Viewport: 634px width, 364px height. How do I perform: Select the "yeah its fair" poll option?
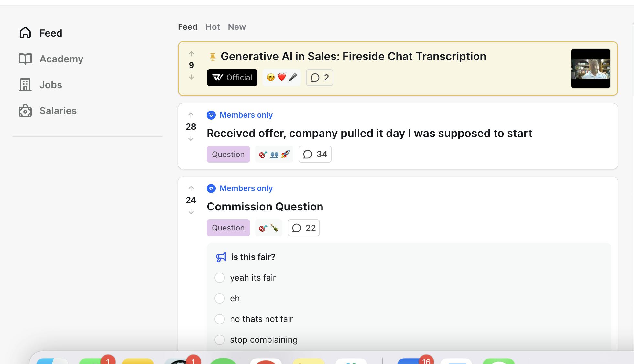220,278
